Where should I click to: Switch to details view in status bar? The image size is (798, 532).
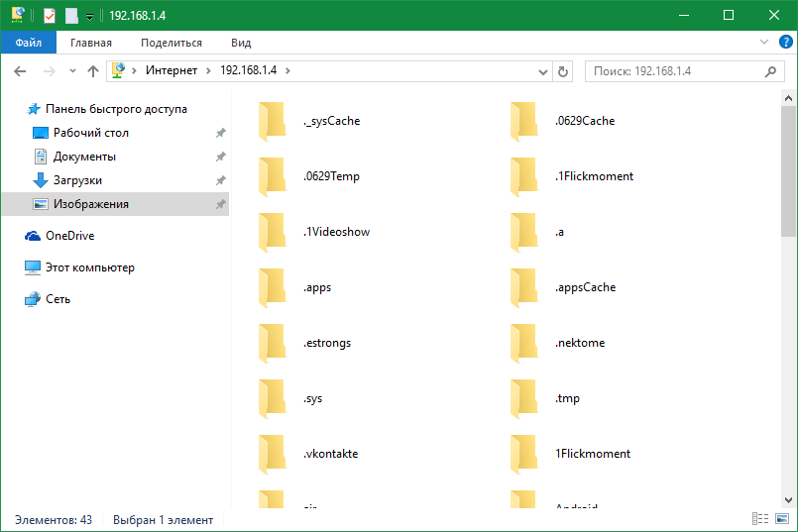760,519
